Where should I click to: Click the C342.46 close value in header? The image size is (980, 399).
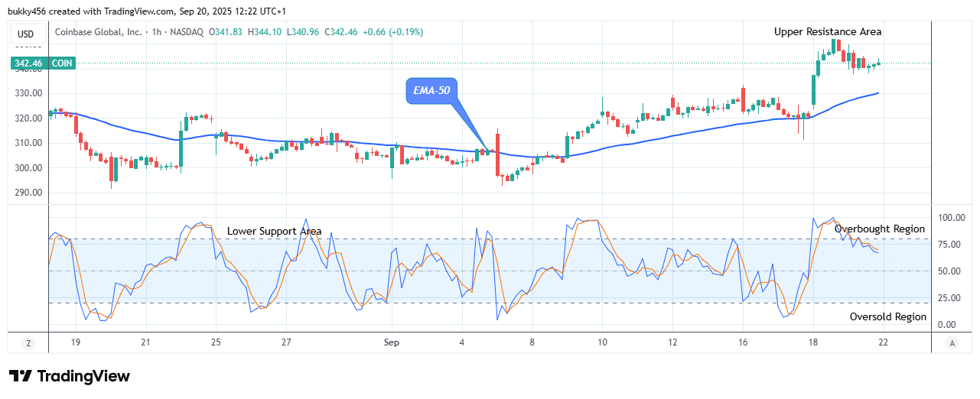[x=342, y=32]
